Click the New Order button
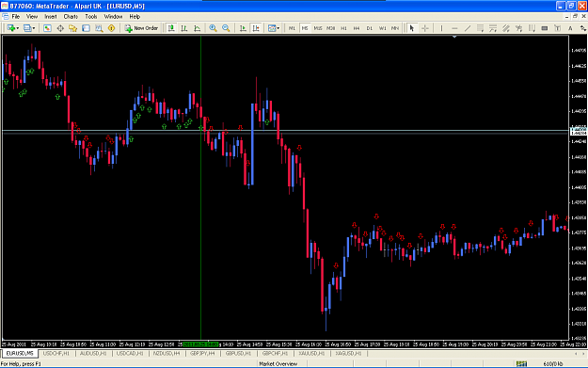Screen dimensions: 588x368 pos(141,28)
